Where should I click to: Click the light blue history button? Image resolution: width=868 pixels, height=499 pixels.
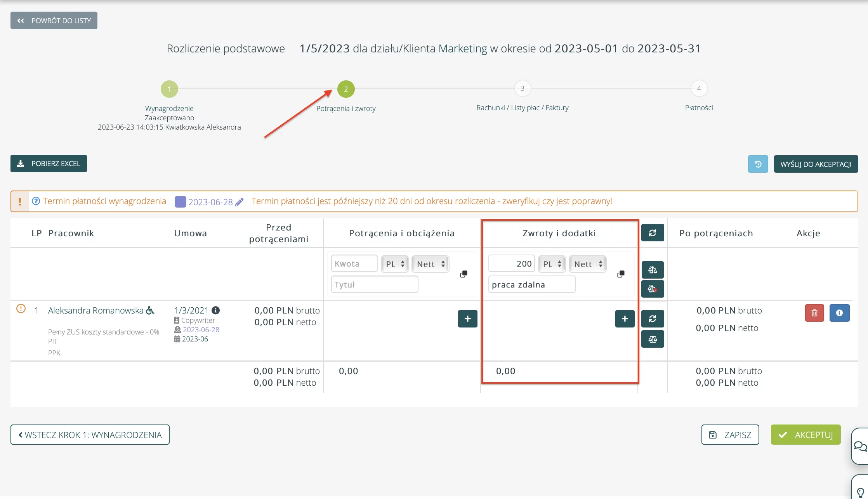coord(758,164)
